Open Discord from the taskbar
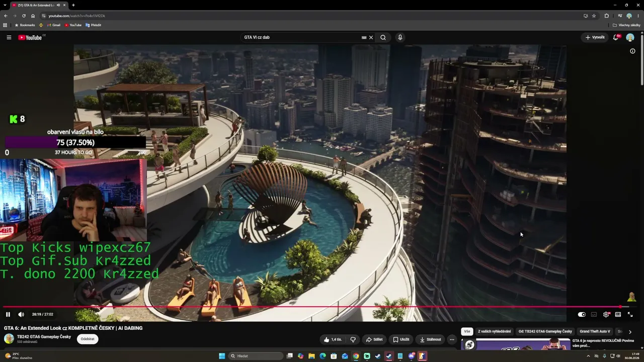The image size is (644, 362). (x=411, y=356)
